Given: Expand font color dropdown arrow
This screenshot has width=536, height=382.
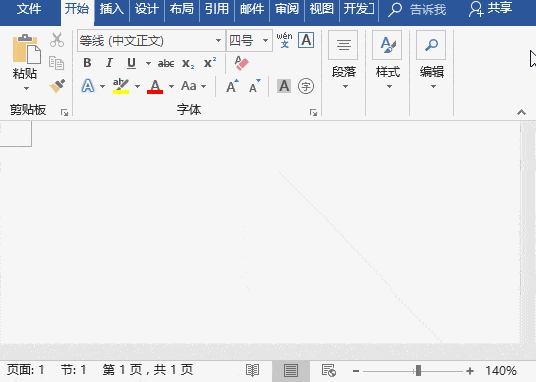Looking at the screenshot, I should click(171, 86).
